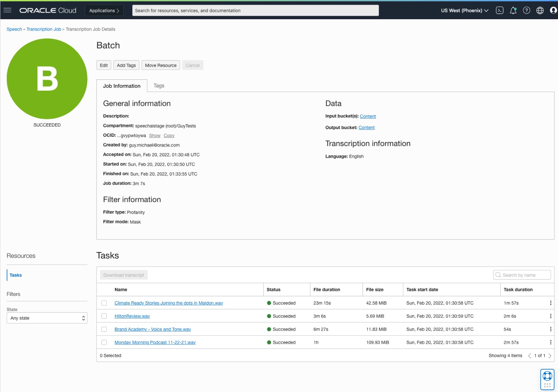Viewport: 558px width, 392px height.
Task: Tick the Brand Academy task checkbox
Action: [104, 329]
